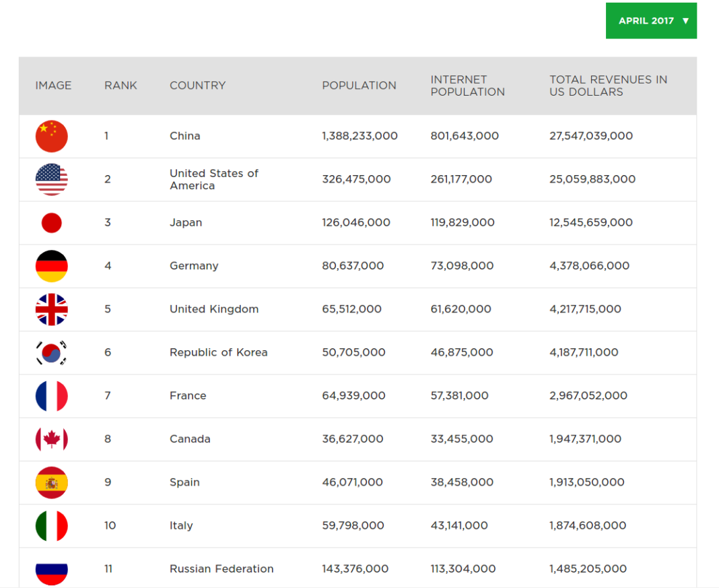Click the United Kingdom flag icon
Image resolution: width=719 pixels, height=588 pixels.
tap(51, 310)
